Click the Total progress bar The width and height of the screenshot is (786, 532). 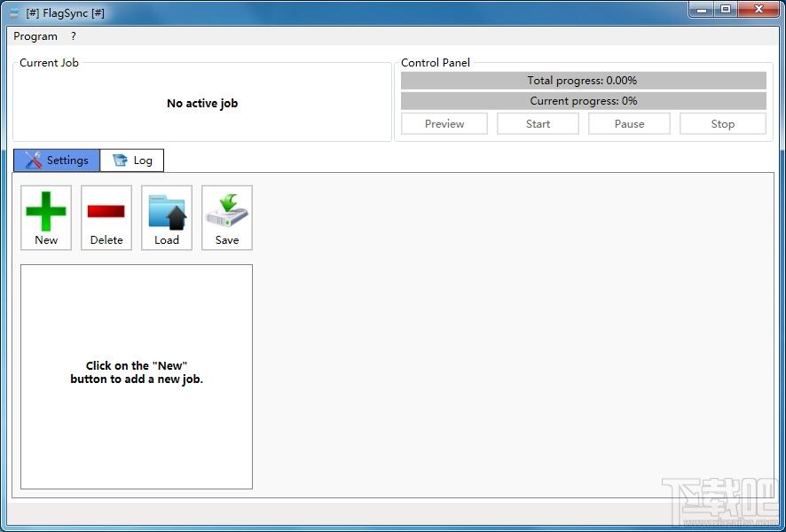coord(584,80)
